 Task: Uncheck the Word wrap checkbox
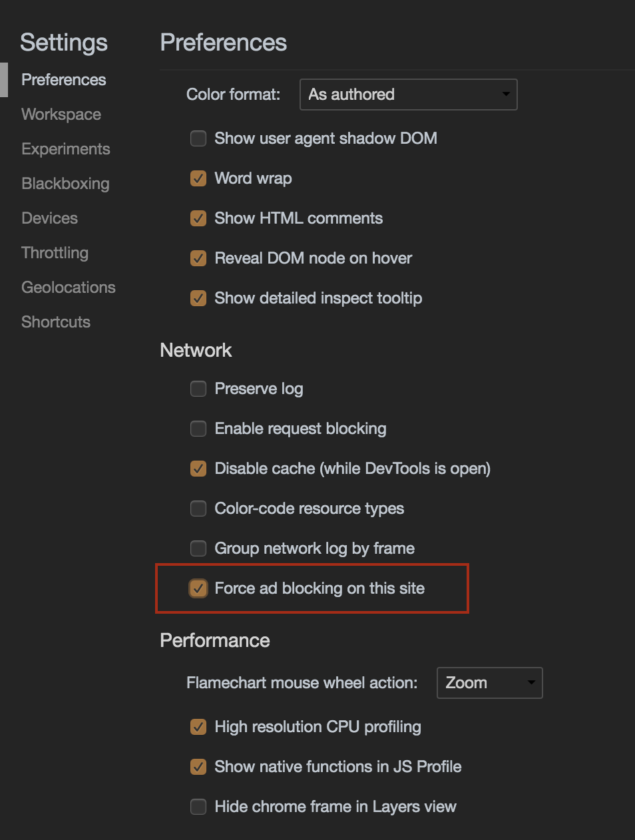(x=198, y=178)
